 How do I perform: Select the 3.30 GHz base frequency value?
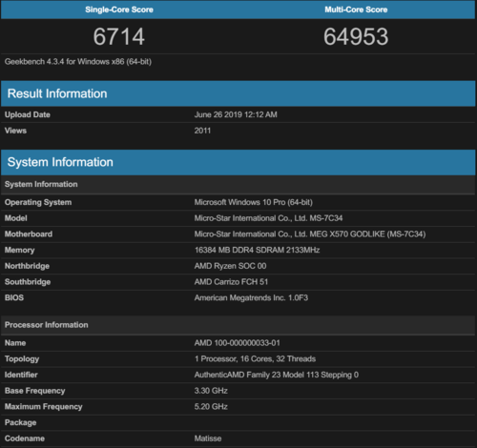(x=211, y=391)
